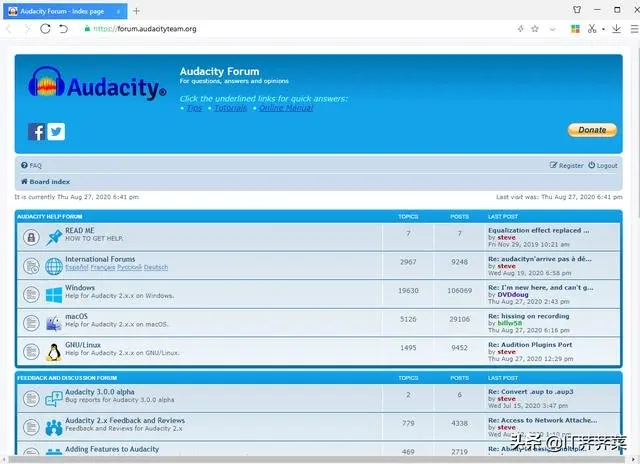Open the GNU/Linux help forum

[x=83, y=345]
